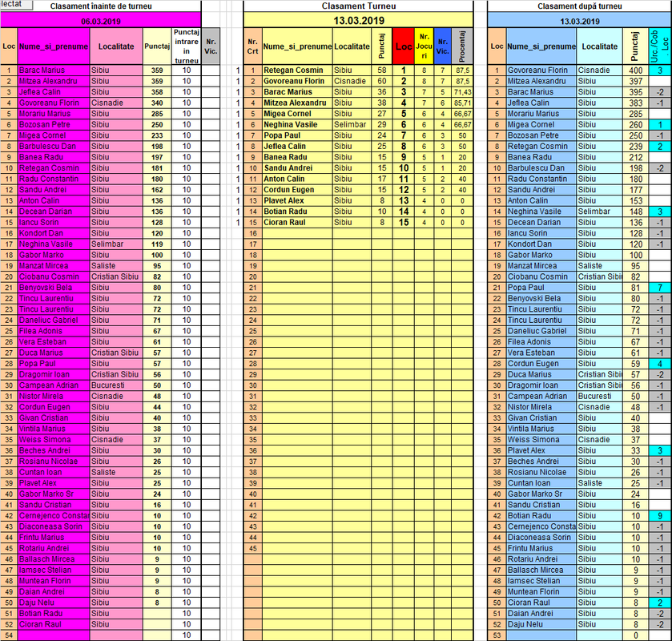Select 13.03.2019 date in yellow tournament table

click(359, 21)
